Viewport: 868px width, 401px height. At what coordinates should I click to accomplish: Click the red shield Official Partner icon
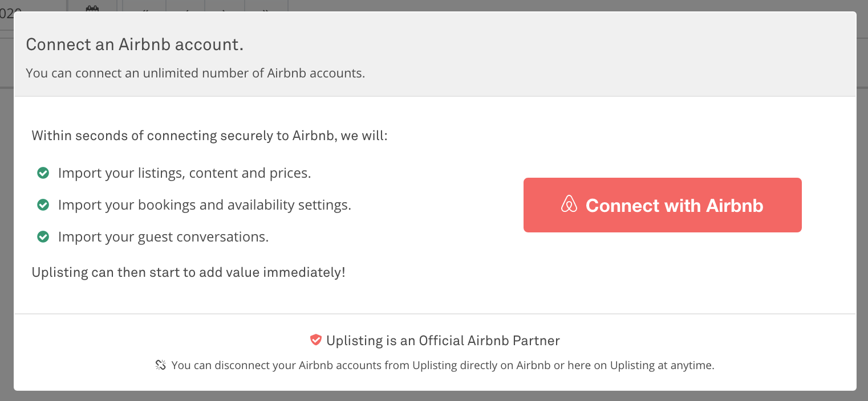(x=315, y=340)
